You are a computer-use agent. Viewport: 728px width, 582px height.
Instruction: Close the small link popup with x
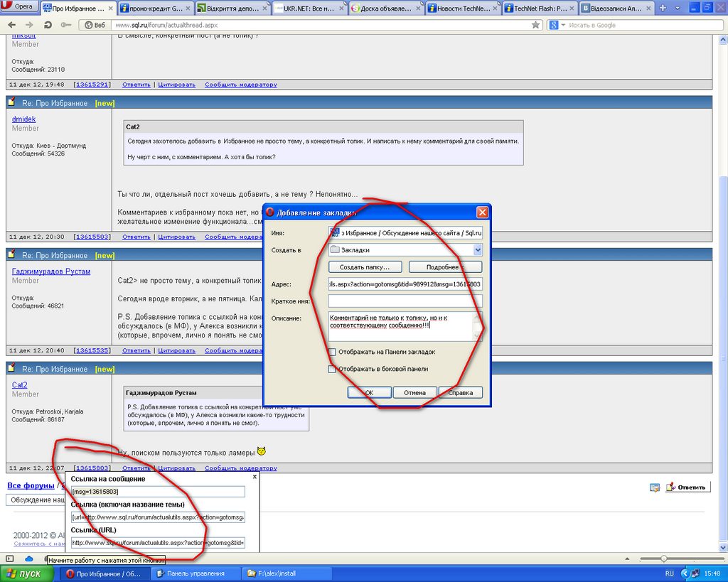pos(255,478)
